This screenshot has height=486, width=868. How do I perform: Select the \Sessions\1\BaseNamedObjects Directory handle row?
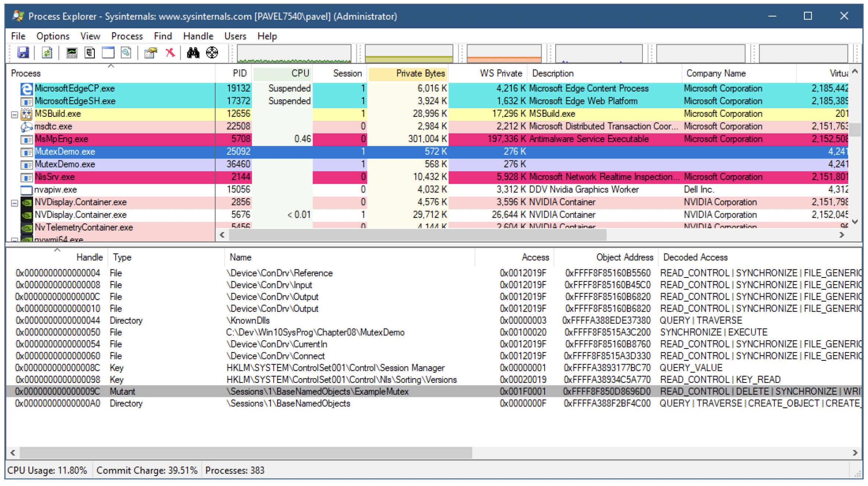(434, 403)
